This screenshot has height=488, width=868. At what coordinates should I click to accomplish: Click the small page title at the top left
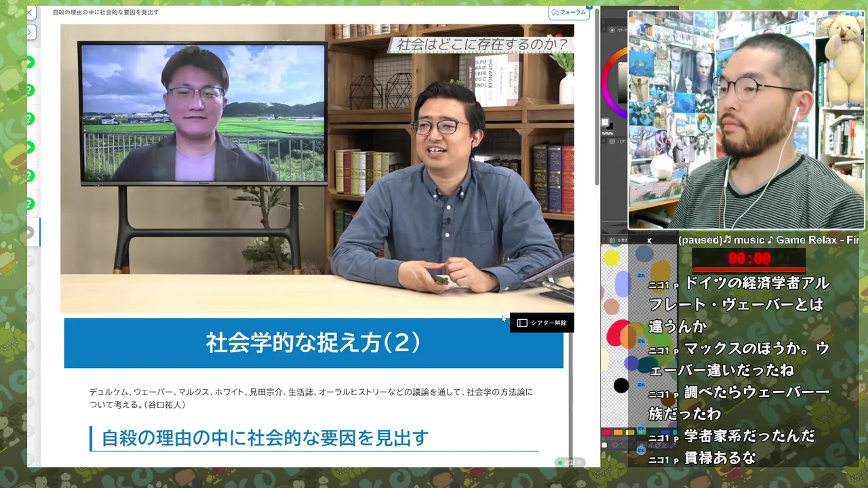pyautogui.click(x=106, y=12)
